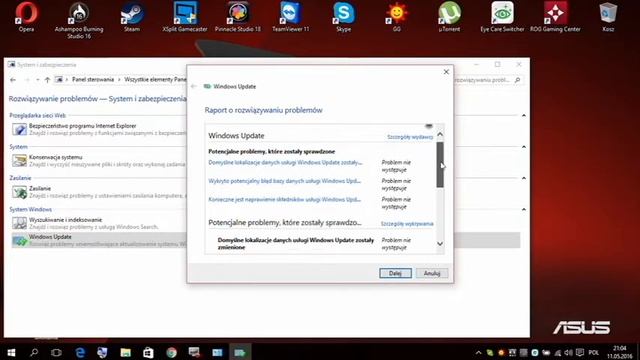Select the Zasilanie troubleshooter item
This screenshot has height=360, width=640.
pos(98,192)
